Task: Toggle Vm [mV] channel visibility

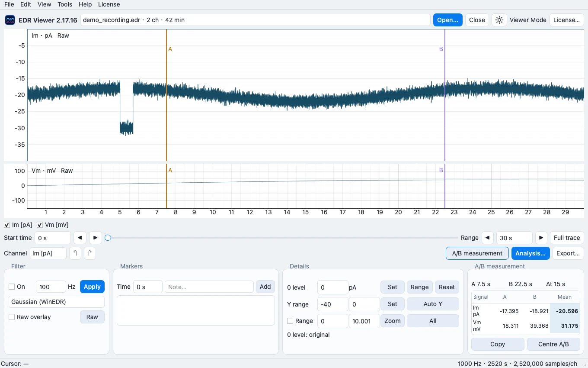Action: coord(40,225)
